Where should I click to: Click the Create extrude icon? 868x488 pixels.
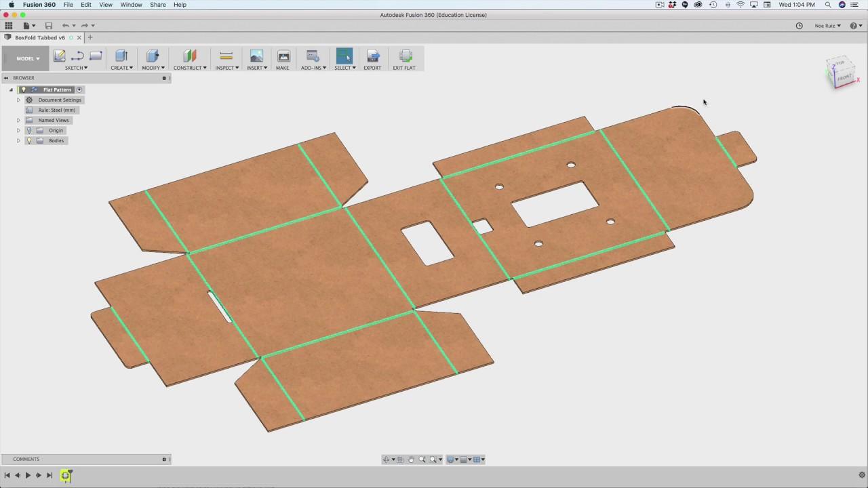(x=121, y=56)
